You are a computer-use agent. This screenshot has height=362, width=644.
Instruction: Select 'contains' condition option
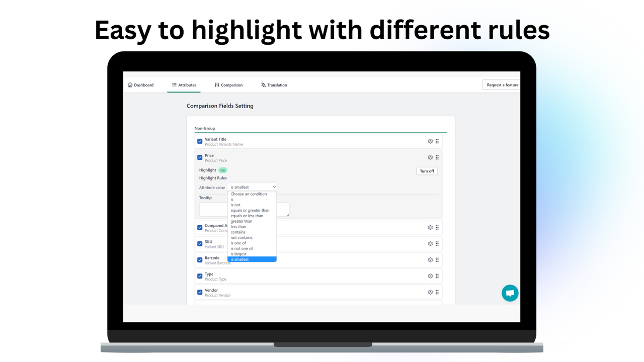252,232
